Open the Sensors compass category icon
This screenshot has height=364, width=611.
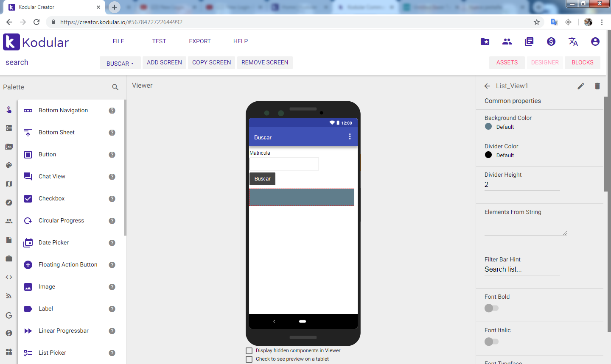point(9,203)
